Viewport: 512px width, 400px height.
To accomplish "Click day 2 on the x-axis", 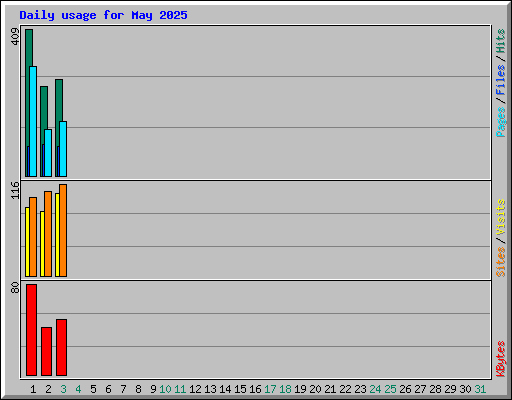I will (48, 389).
